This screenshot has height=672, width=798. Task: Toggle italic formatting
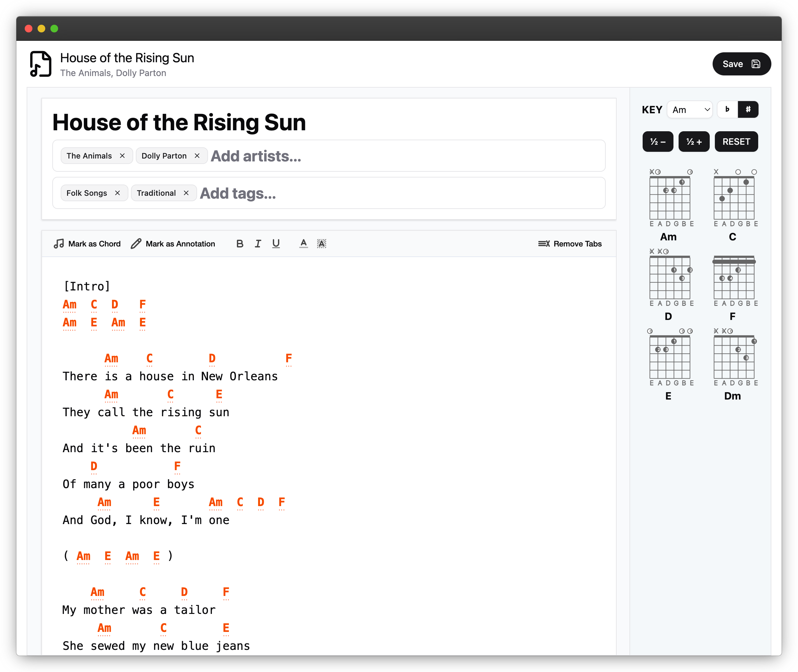coord(258,244)
